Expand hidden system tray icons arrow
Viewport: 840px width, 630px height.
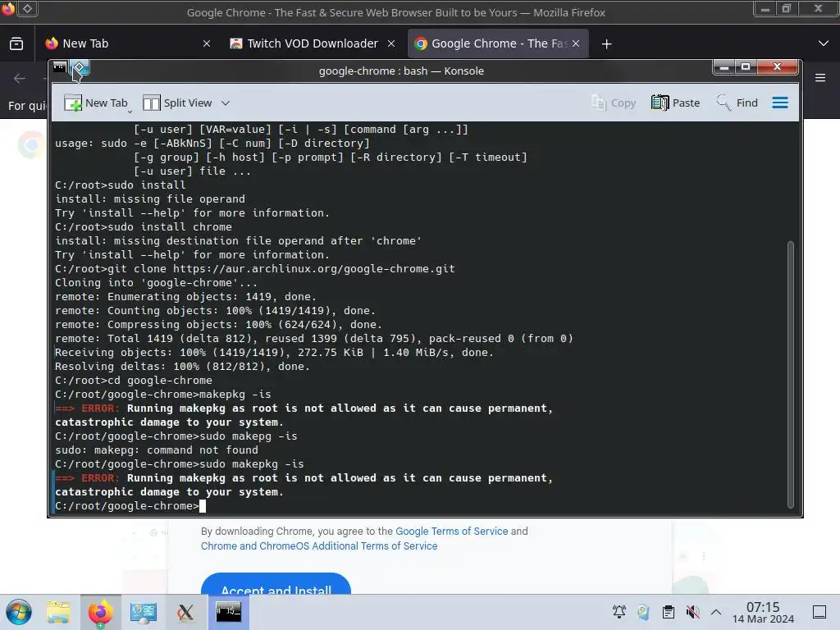point(715,612)
